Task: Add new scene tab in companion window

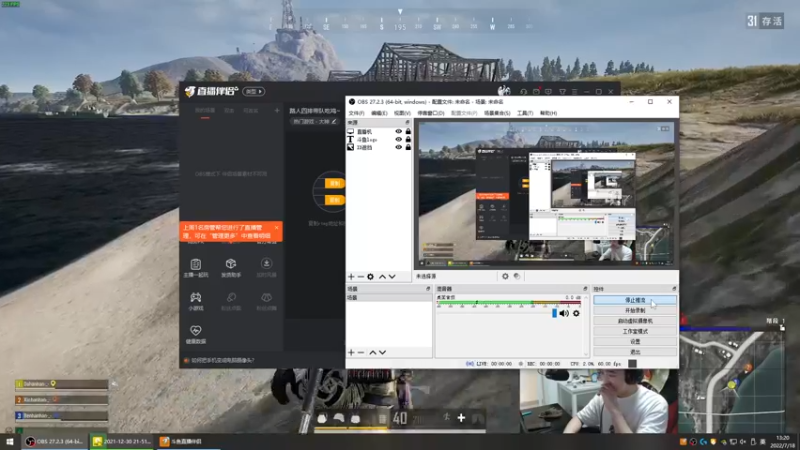Action: point(277,110)
